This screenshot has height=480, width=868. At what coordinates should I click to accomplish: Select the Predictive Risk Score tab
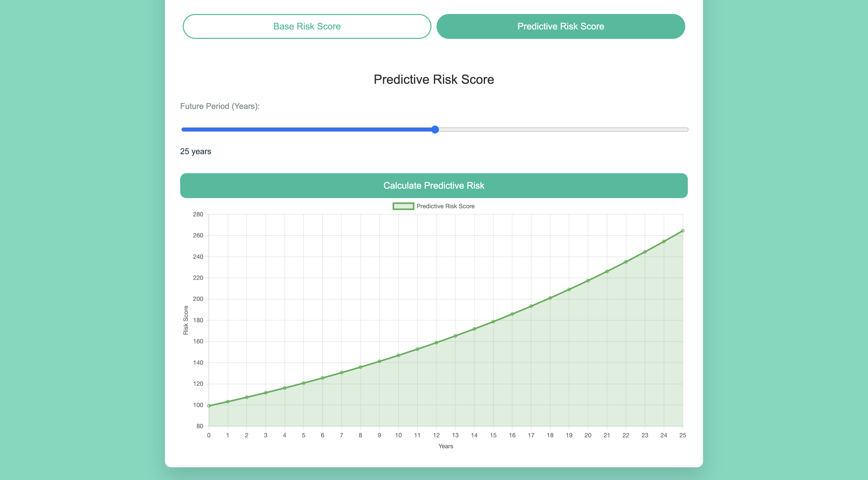560,26
